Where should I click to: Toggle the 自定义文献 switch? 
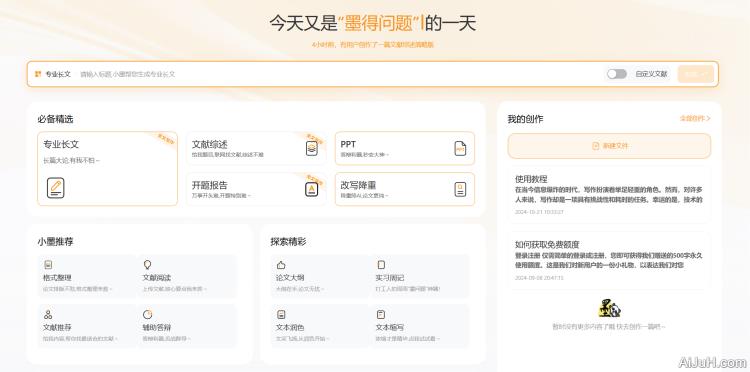(x=617, y=74)
